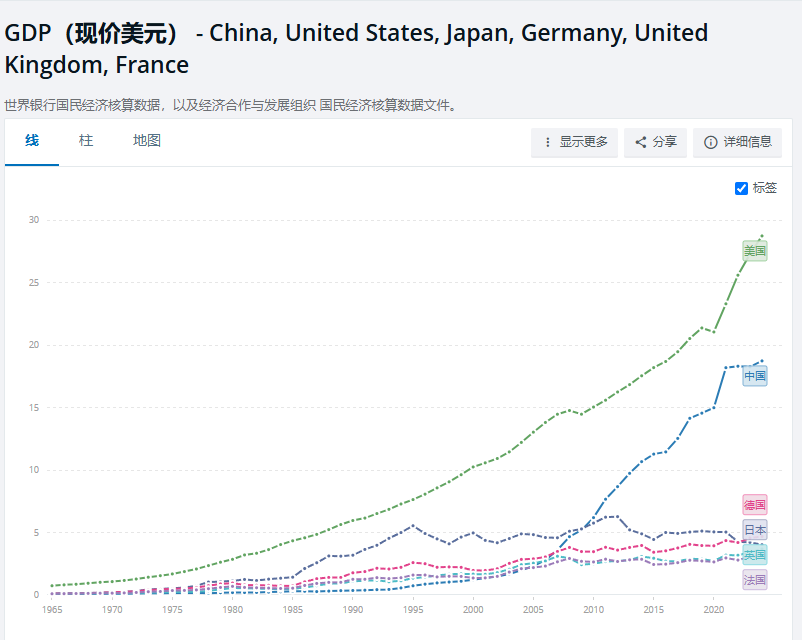
Task: Click the 显示更多 button
Action: tap(574, 143)
